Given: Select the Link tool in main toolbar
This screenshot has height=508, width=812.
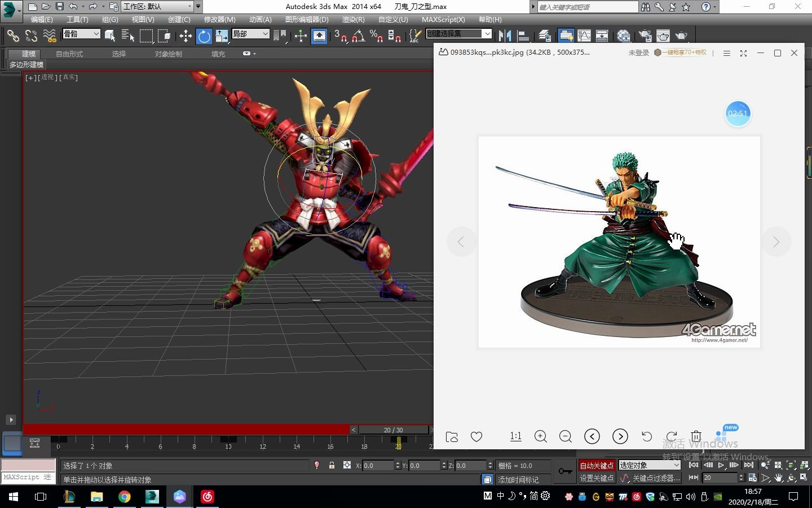Looking at the screenshot, I should click(x=12, y=36).
